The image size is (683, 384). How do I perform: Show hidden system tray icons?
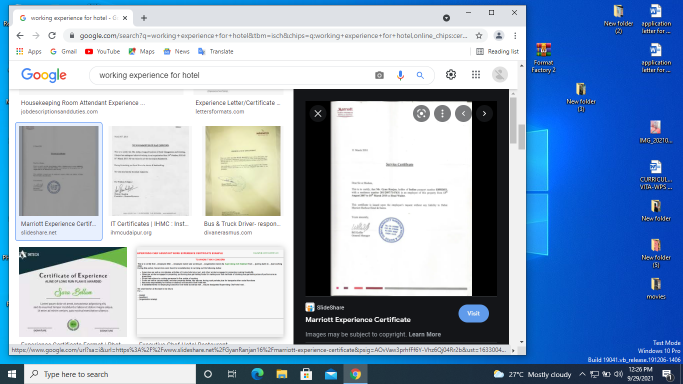click(582, 374)
